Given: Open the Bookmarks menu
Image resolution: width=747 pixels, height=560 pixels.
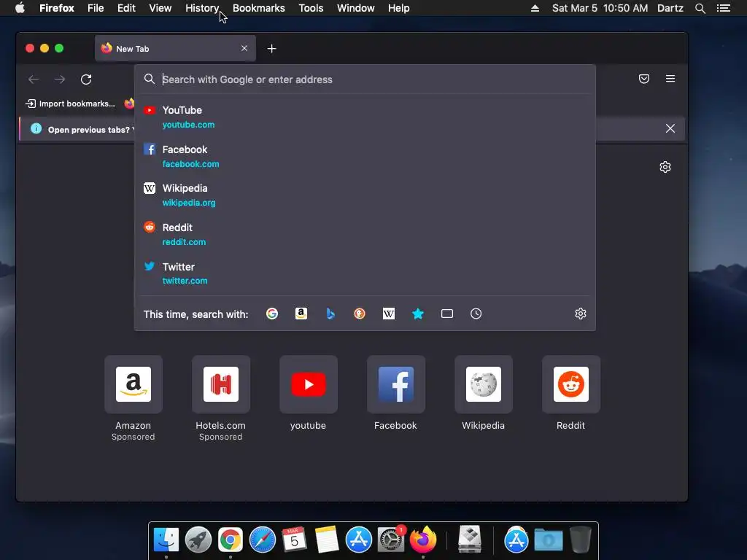Looking at the screenshot, I should tap(259, 8).
